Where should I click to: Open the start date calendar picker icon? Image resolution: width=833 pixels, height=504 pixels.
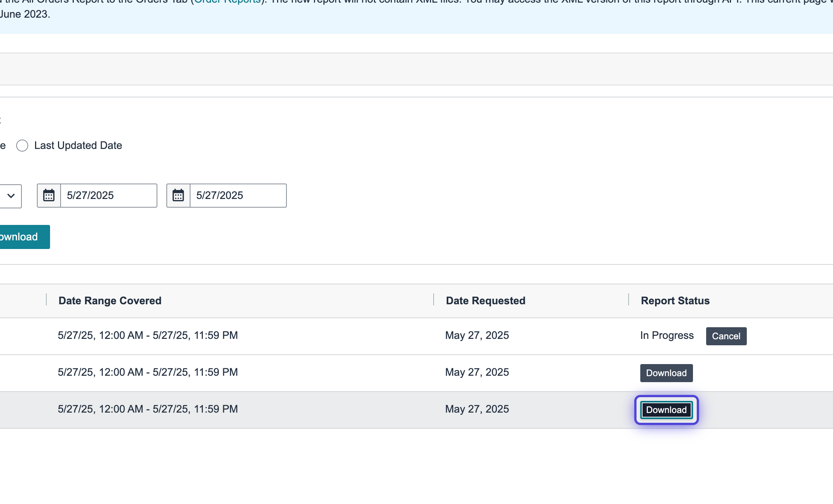coord(49,196)
